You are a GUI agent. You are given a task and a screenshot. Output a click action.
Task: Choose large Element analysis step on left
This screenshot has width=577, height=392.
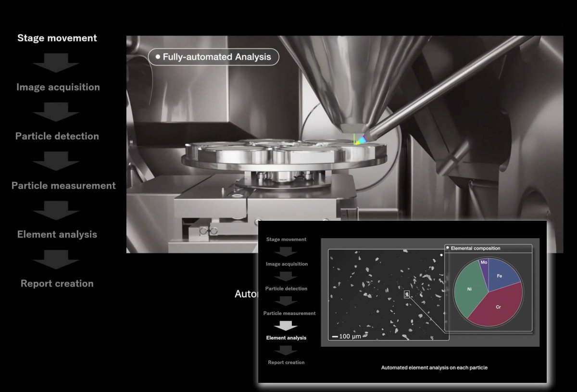click(57, 235)
